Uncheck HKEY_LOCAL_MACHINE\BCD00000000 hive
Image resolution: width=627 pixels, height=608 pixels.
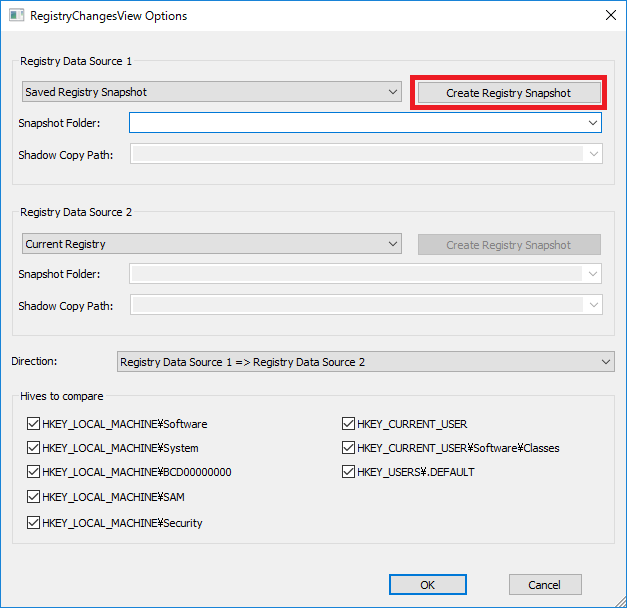(33, 472)
